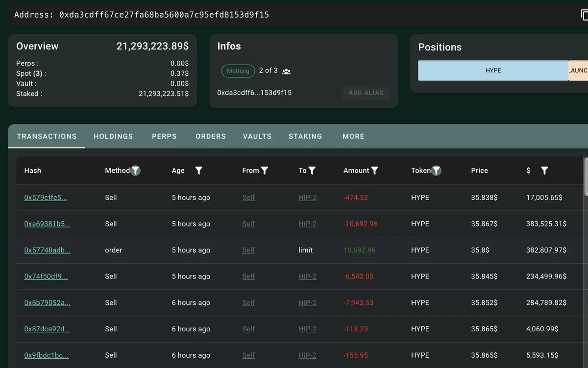Click the total value 21,293,223.89$

point(152,46)
